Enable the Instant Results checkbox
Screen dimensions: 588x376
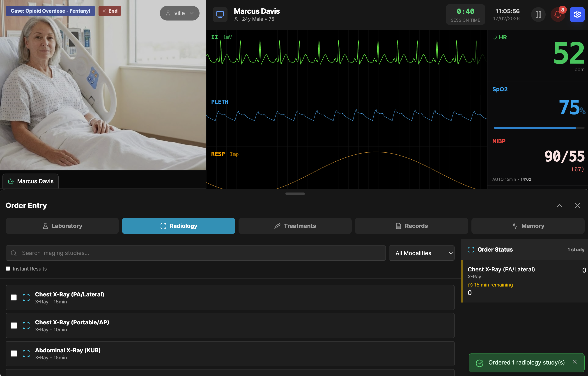click(8, 268)
